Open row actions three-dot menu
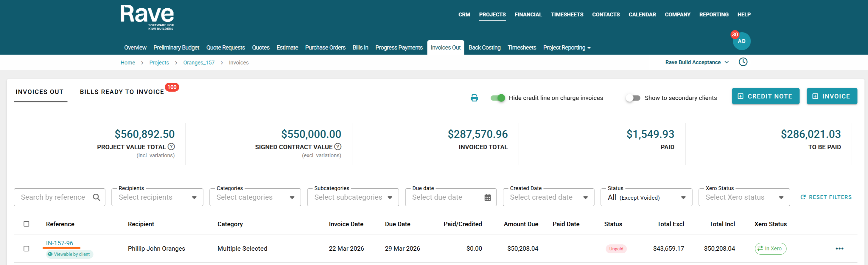The height and width of the screenshot is (265, 868). [839, 249]
